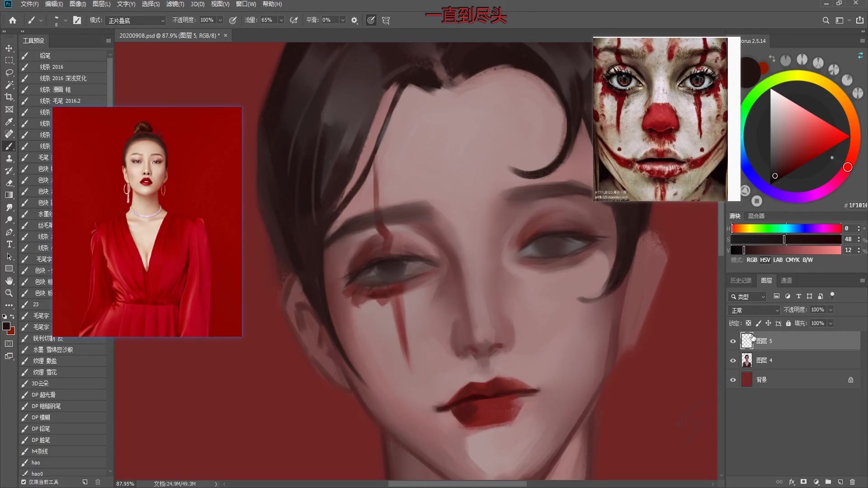The width and height of the screenshot is (868, 488).
Task: Toggle pressure for opacity button
Action: coord(233,20)
